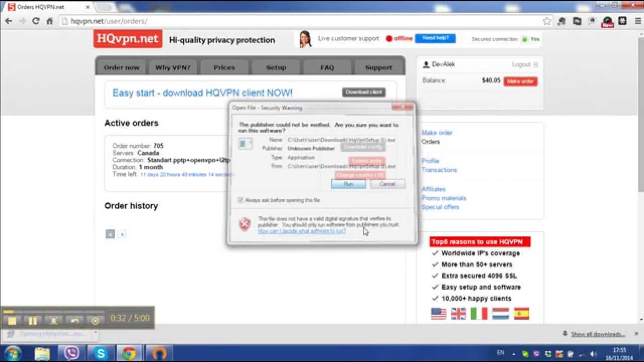Viewport: 644px width, 362px height.
Task: Untick 'Always ask before opening this file'
Action: click(x=241, y=200)
